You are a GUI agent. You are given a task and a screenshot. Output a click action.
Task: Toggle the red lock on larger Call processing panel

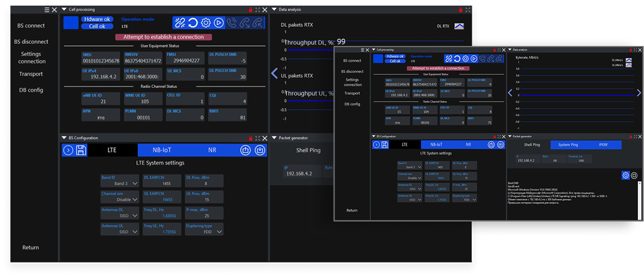250,10
